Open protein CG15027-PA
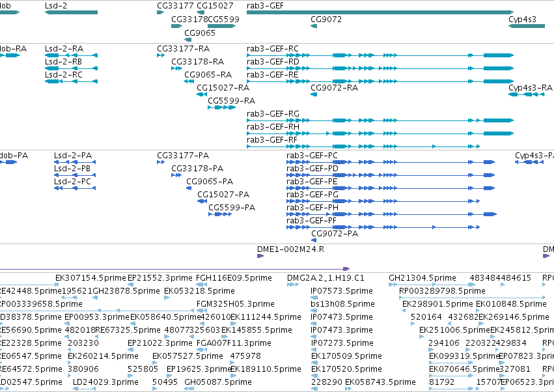The image size is (554, 392). pyautogui.click(x=223, y=195)
